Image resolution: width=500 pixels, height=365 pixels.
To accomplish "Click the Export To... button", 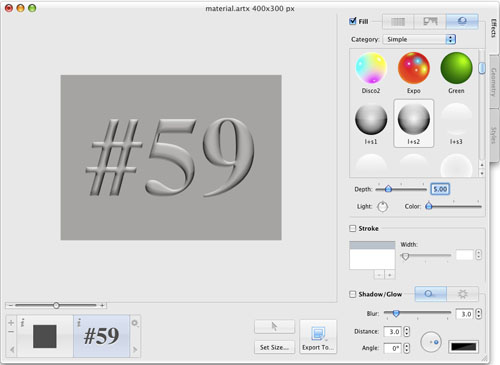I will [x=318, y=337].
